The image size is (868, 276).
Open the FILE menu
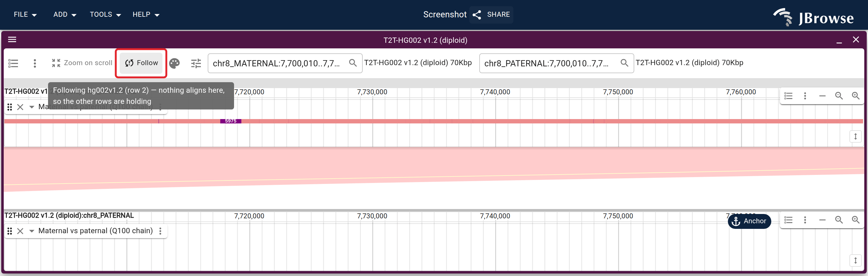tap(25, 15)
